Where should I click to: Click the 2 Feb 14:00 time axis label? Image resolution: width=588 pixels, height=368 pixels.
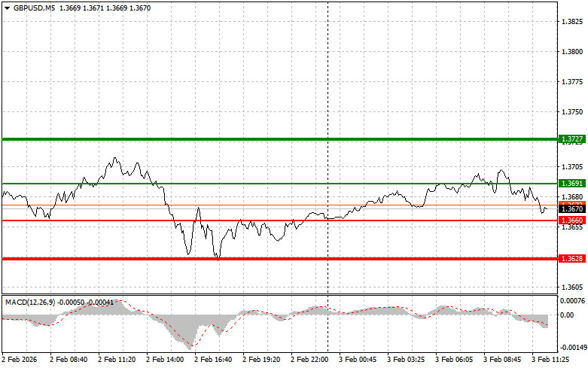[165, 360]
